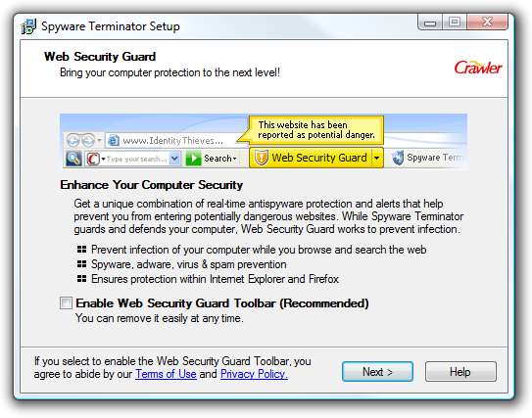Click the magnifier search icon in toolbar
This screenshot has width=532, height=418.
click(73, 159)
